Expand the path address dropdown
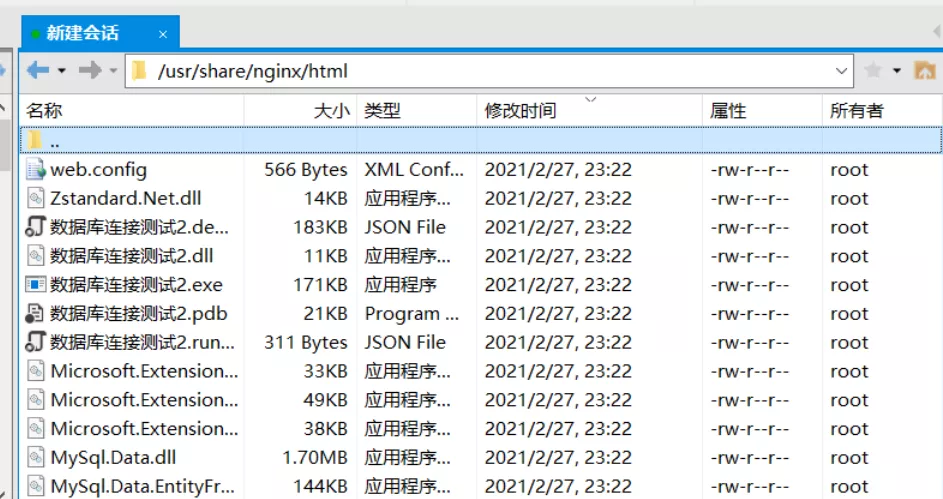 (841, 71)
